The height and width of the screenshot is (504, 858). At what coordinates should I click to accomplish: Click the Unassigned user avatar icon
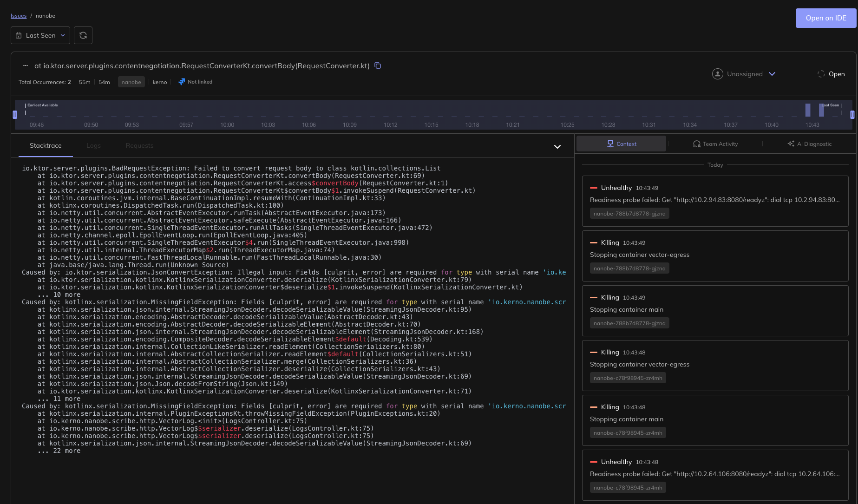click(x=717, y=74)
